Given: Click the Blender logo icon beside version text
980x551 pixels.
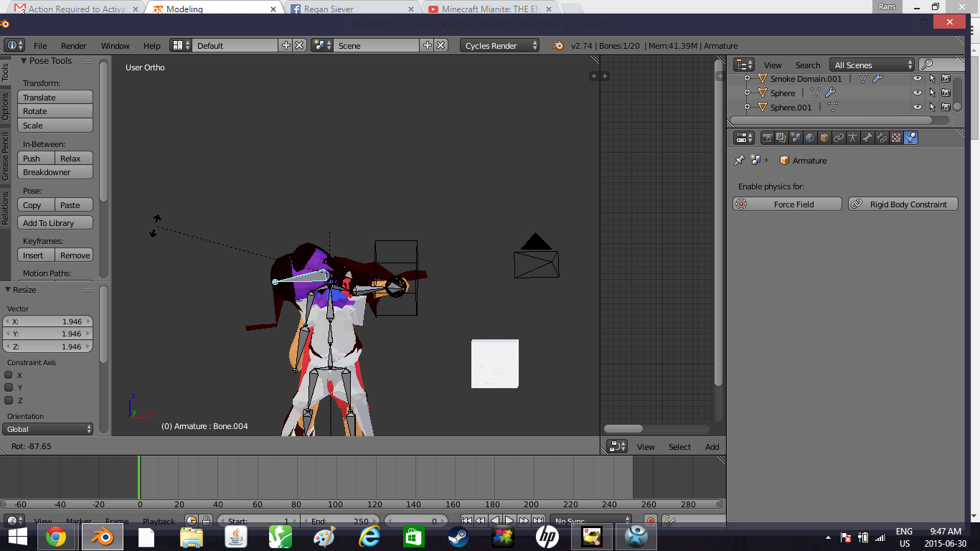Looking at the screenshot, I should pyautogui.click(x=557, y=45).
